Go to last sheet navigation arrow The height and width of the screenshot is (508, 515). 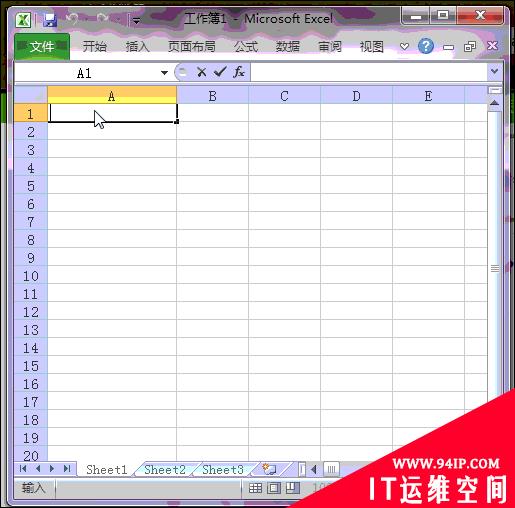(67, 469)
